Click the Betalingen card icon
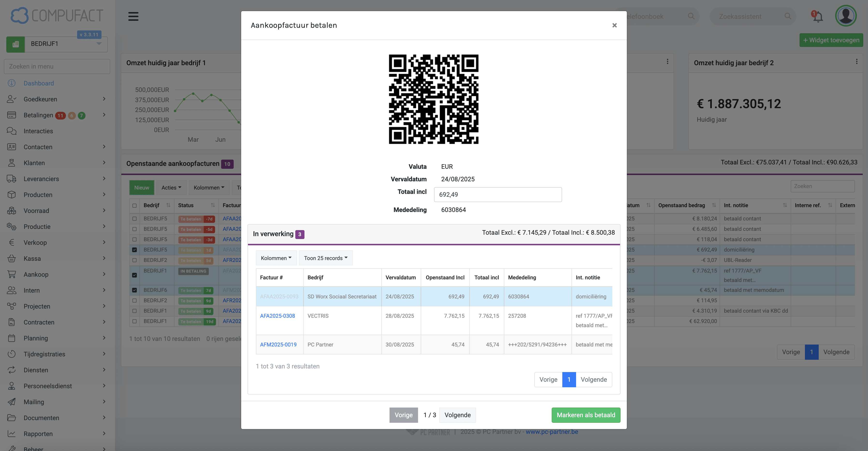 click(x=11, y=115)
